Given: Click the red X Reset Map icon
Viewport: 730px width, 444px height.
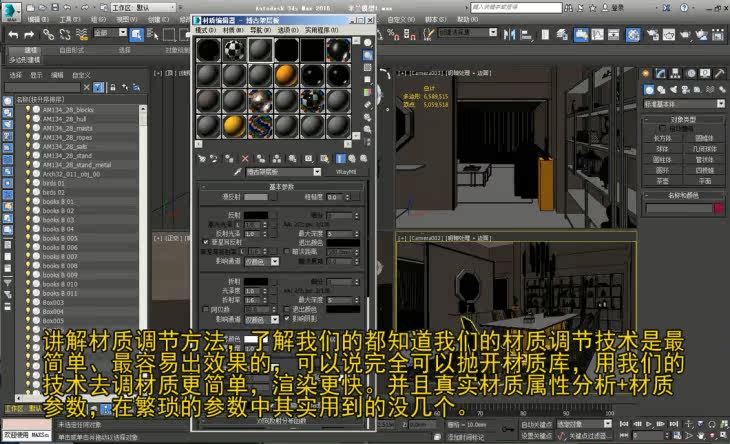Looking at the screenshot, I should (x=245, y=159).
